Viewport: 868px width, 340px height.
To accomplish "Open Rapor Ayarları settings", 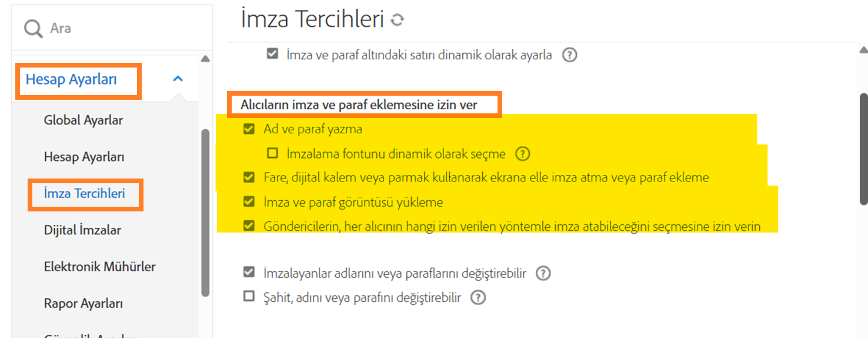I will pos(83,303).
